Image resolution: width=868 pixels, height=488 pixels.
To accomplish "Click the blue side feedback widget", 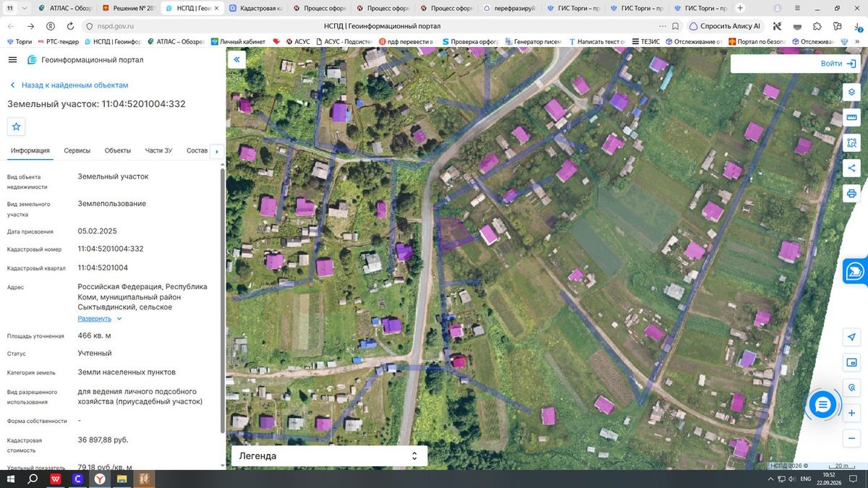I will pyautogui.click(x=856, y=271).
